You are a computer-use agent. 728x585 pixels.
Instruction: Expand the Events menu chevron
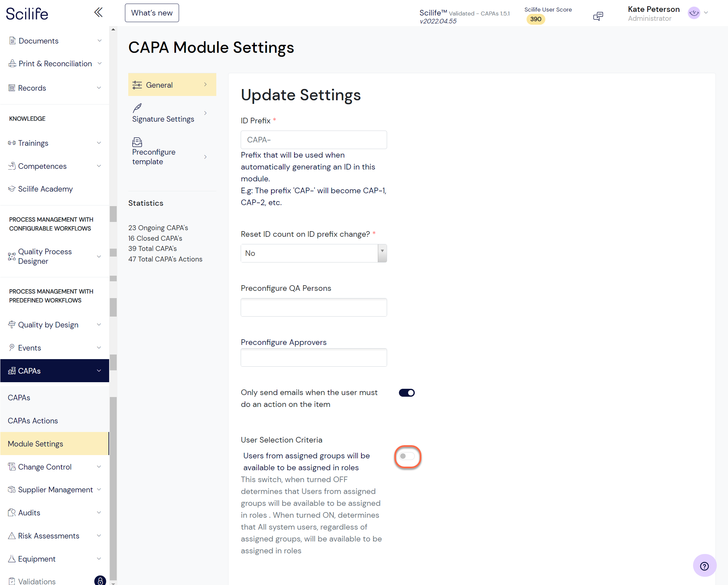99,348
